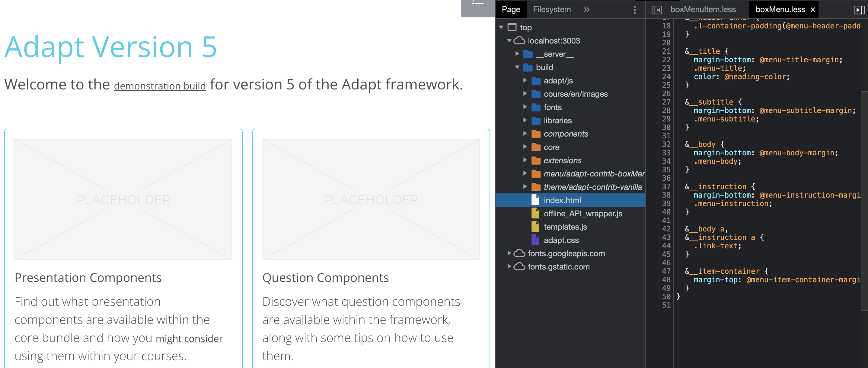Collapse the build folder
The height and width of the screenshot is (368, 868).
pyautogui.click(x=517, y=67)
